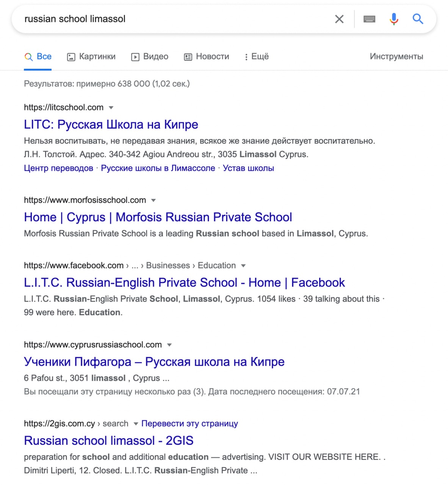This screenshot has width=448, height=485.
Task: Open Morfosis Russian Private School link
Action: click(x=158, y=217)
